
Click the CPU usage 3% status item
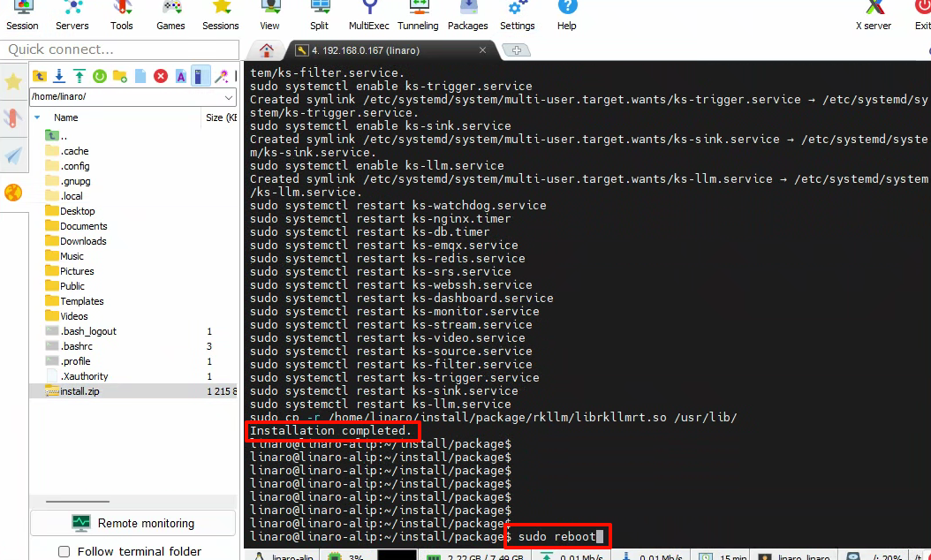tap(347, 557)
